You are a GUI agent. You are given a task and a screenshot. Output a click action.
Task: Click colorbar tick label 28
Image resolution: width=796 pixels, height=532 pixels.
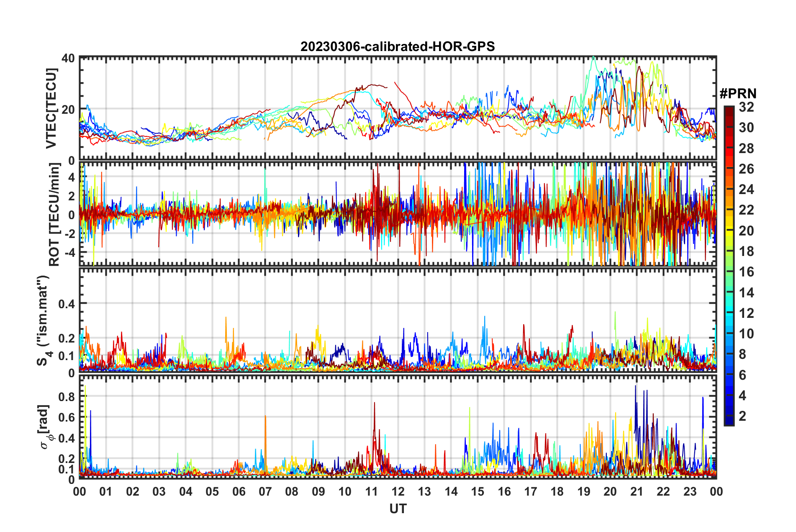(746, 148)
